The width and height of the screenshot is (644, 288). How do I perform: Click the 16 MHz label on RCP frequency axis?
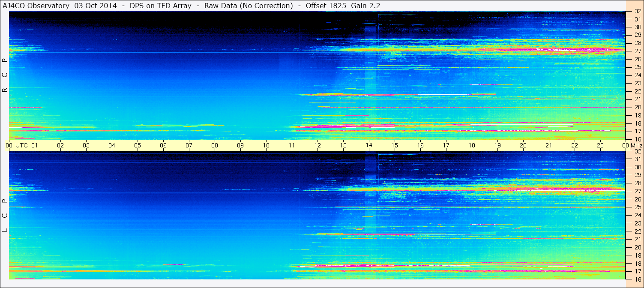click(x=638, y=139)
